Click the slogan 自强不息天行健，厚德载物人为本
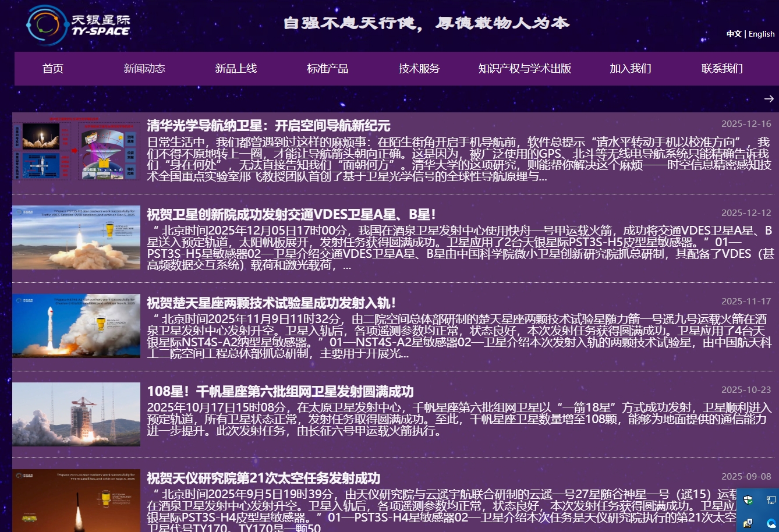The image size is (779, 532). (x=426, y=23)
